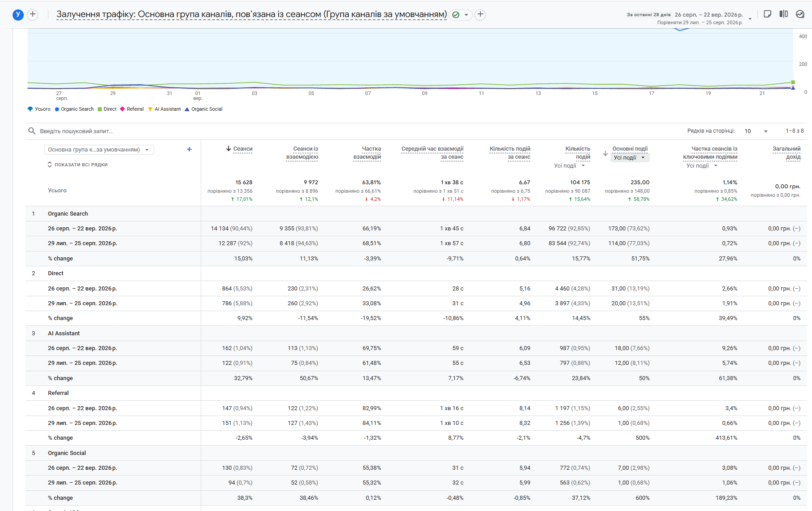812x511 pixels.
Task: Click the search magnifier icon above the table
Action: (x=32, y=131)
